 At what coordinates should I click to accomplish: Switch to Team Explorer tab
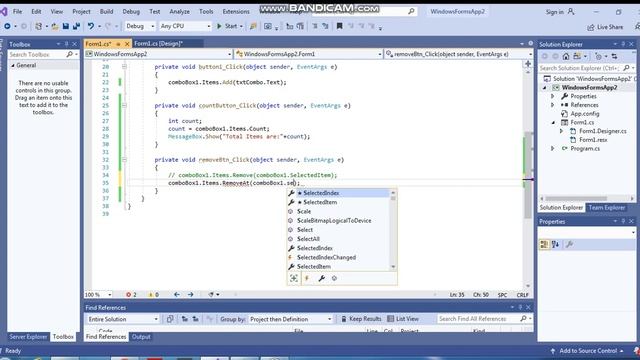pos(607,207)
